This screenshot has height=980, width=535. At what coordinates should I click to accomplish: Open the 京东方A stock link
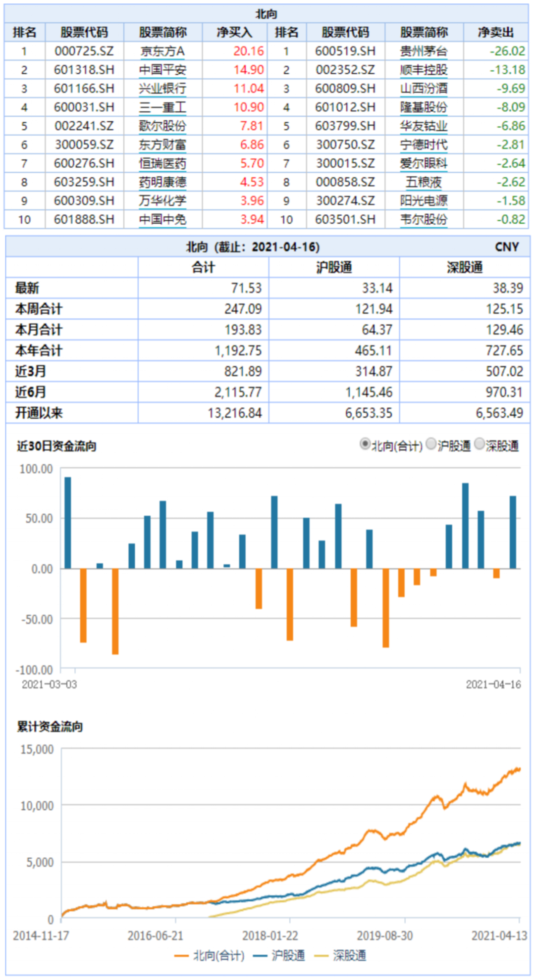162,51
